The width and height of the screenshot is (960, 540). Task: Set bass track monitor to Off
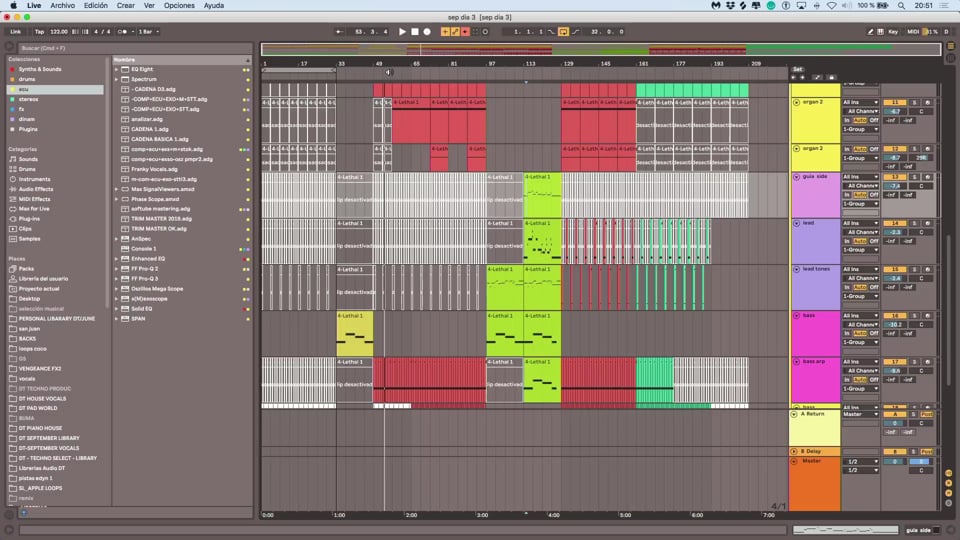(x=874, y=333)
